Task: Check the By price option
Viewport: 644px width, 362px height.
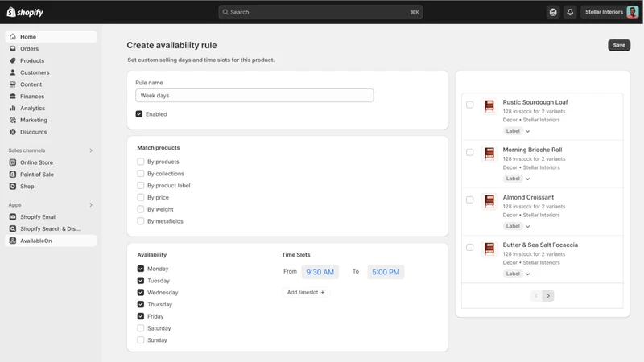Action: (x=140, y=197)
